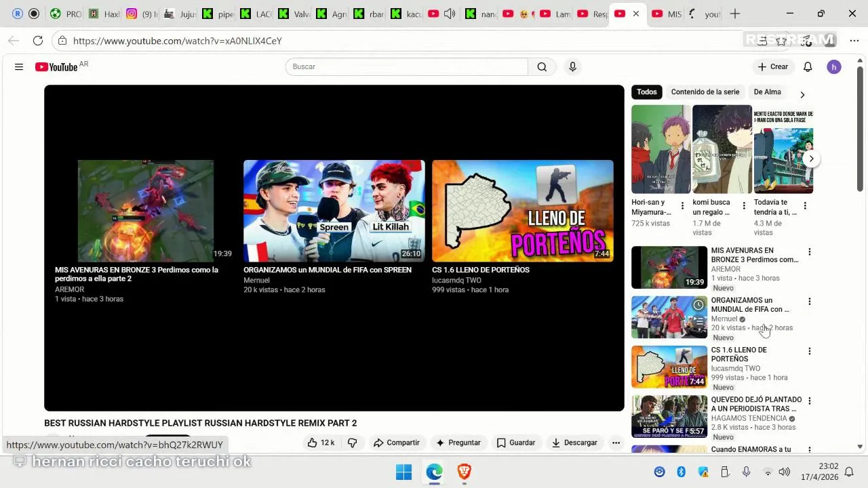Open the Mernuel channel link under endscreen video
Screen dimensions: 868x488
[x=256, y=280]
